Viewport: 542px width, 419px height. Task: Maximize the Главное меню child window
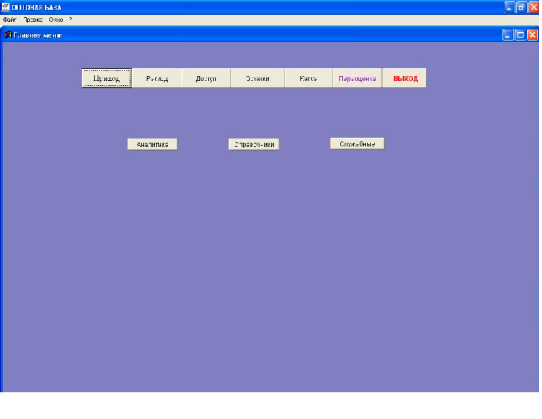[x=520, y=35]
